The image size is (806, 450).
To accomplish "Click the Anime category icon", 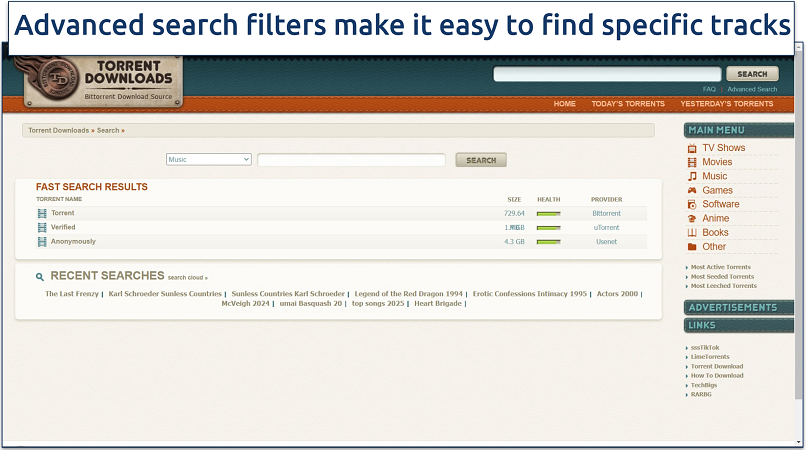I will pyautogui.click(x=692, y=219).
